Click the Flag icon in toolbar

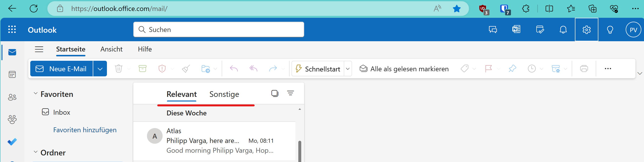[488, 69]
